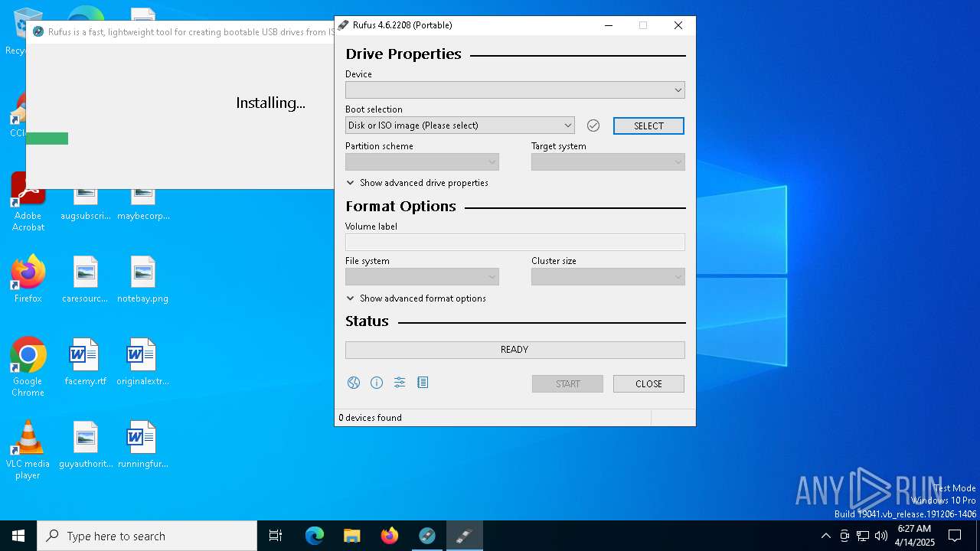Open notification center icon

(955, 536)
